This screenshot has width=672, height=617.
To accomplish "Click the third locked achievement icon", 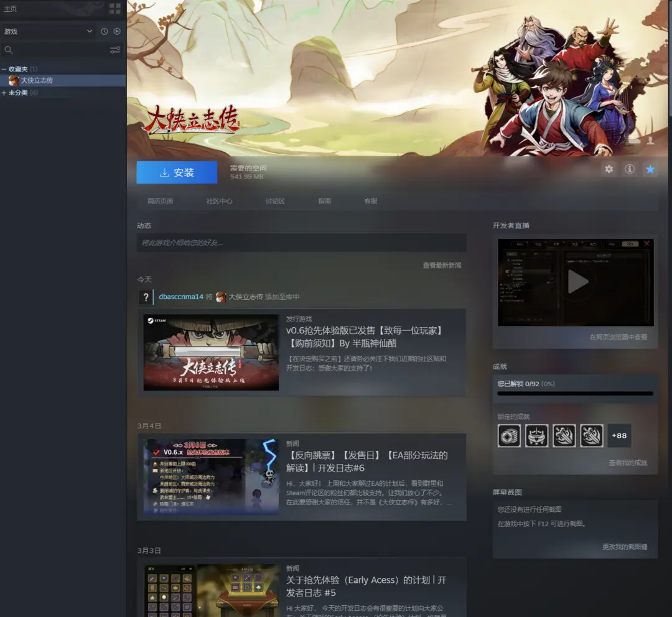I will 564,436.
